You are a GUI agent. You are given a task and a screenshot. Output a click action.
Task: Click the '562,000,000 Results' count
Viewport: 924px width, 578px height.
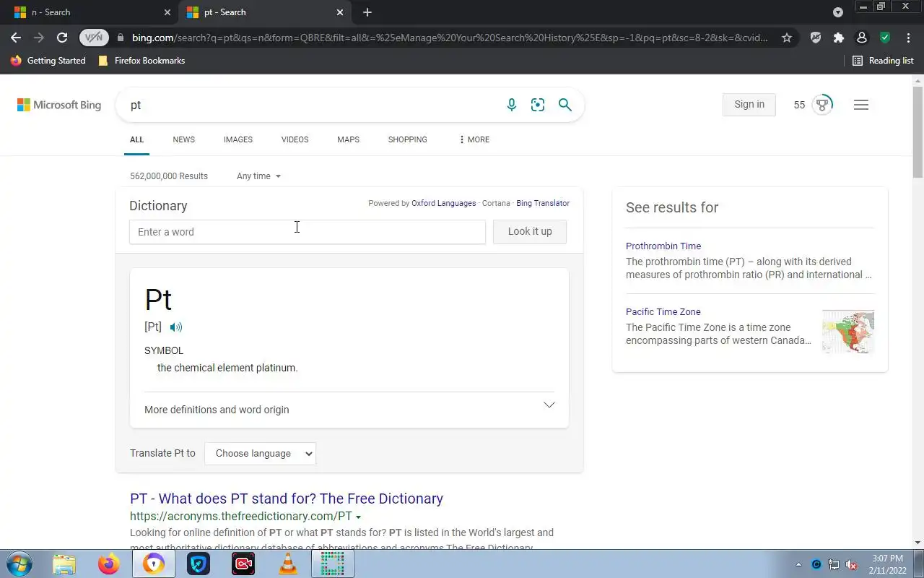pos(169,176)
